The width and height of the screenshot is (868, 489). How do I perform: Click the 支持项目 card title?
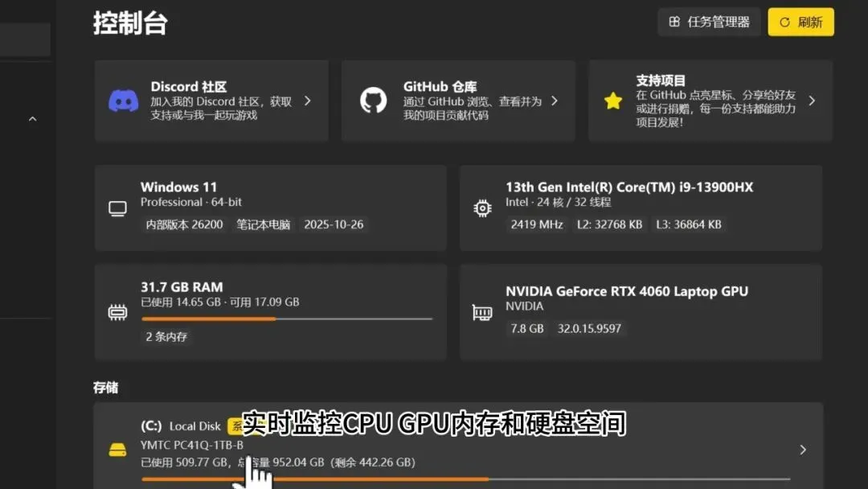661,81
